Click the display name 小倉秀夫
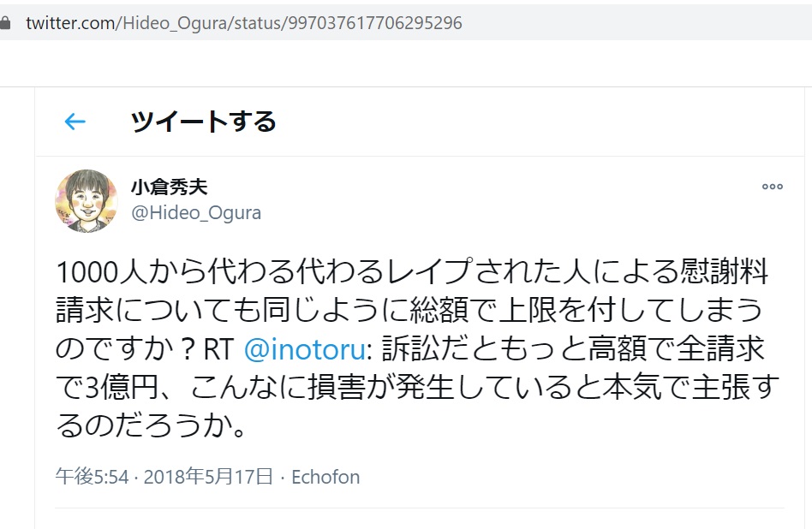Screen dimensions: 812x529 (169, 187)
